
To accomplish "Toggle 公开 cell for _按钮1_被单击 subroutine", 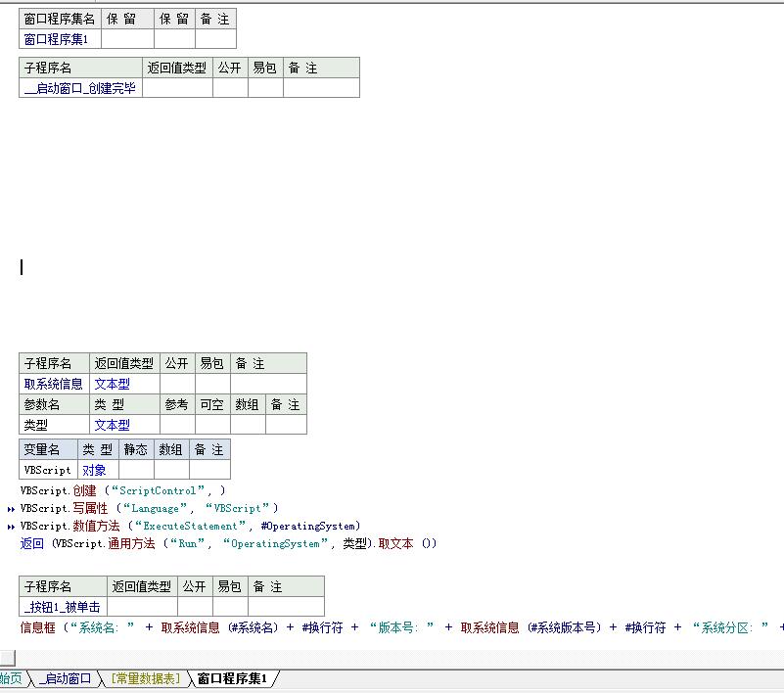I will (x=195, y=607).
